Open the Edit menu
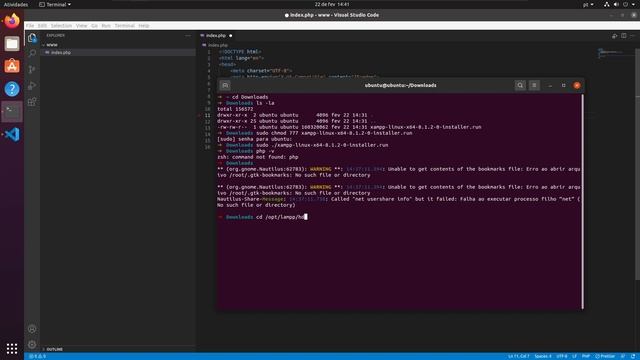Viewport: 640px width, 360px height. pos(42,26)
